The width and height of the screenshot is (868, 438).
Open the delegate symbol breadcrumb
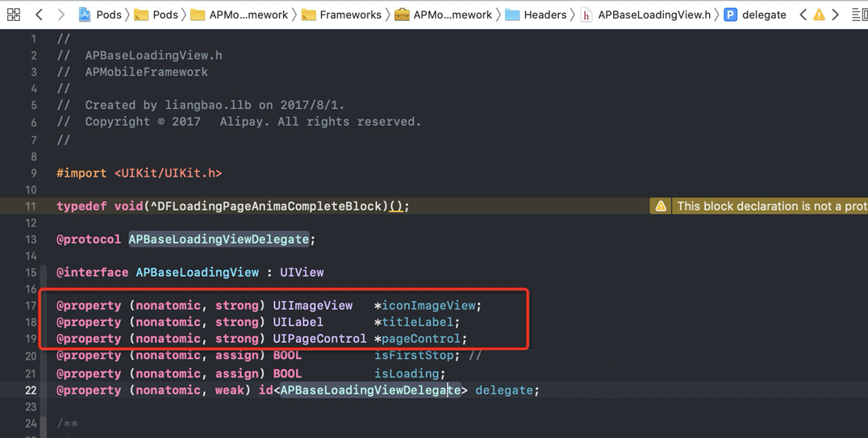755,15
